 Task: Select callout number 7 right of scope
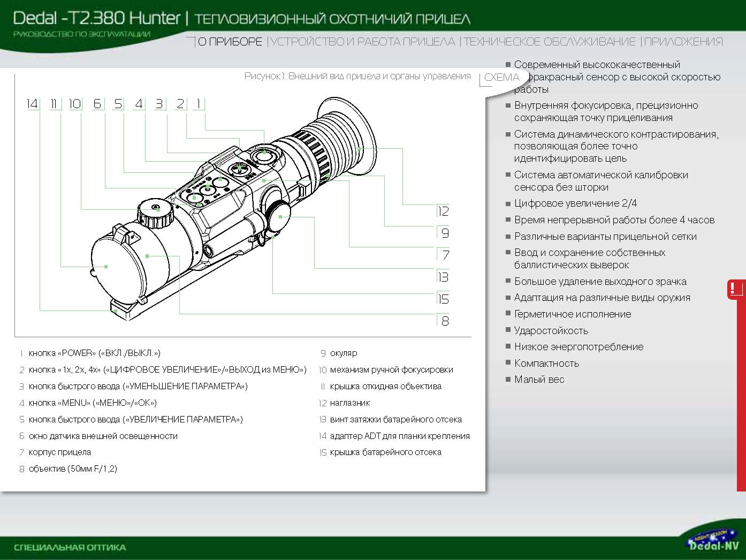tap(445, 255)
